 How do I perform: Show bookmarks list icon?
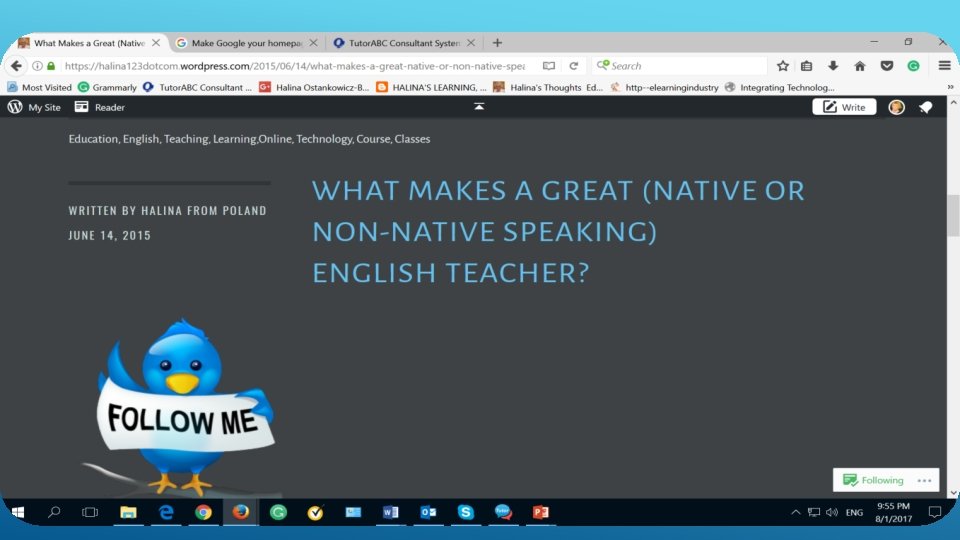pyautogui.click(x=806, y=66)
